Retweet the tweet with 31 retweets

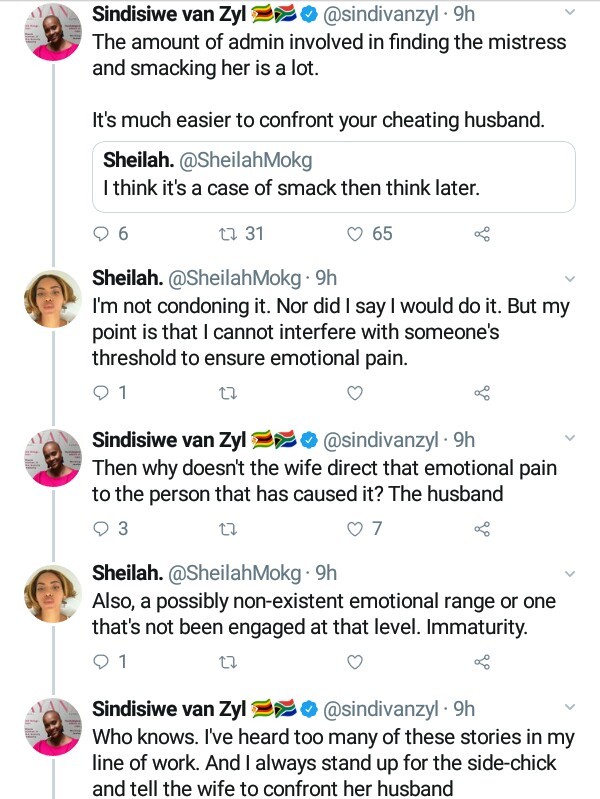pos(226,234)
